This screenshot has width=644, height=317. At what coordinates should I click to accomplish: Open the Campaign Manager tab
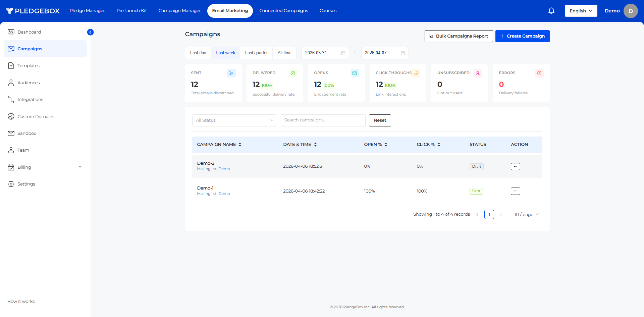click(x=179, y=11)
